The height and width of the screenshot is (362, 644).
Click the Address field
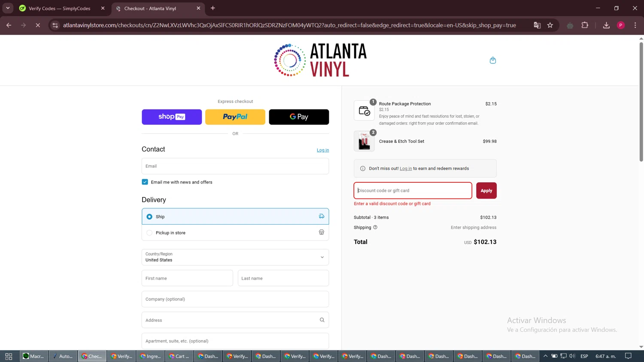pyautogui.click(x=235, y=320)
